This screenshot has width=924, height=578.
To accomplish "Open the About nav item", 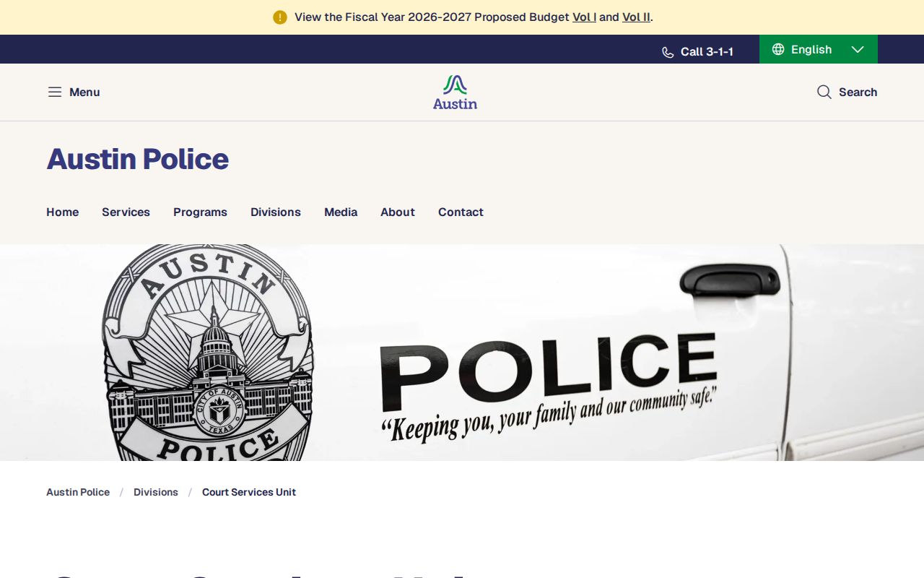I will tap(398, 212).
